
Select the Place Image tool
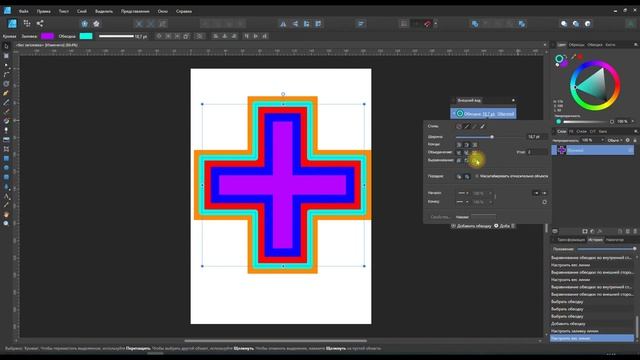tap(6, 140)
